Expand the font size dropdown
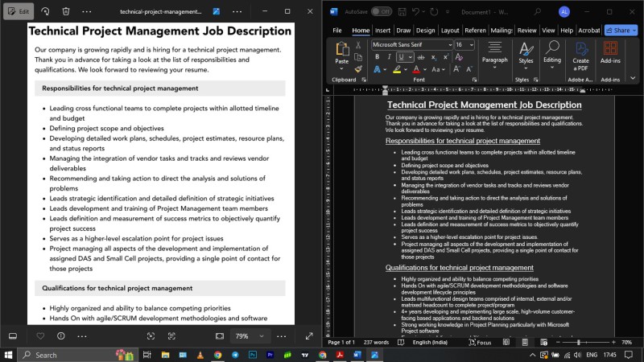The height and width of the screenshot is (362, 644). click(473, 45)
